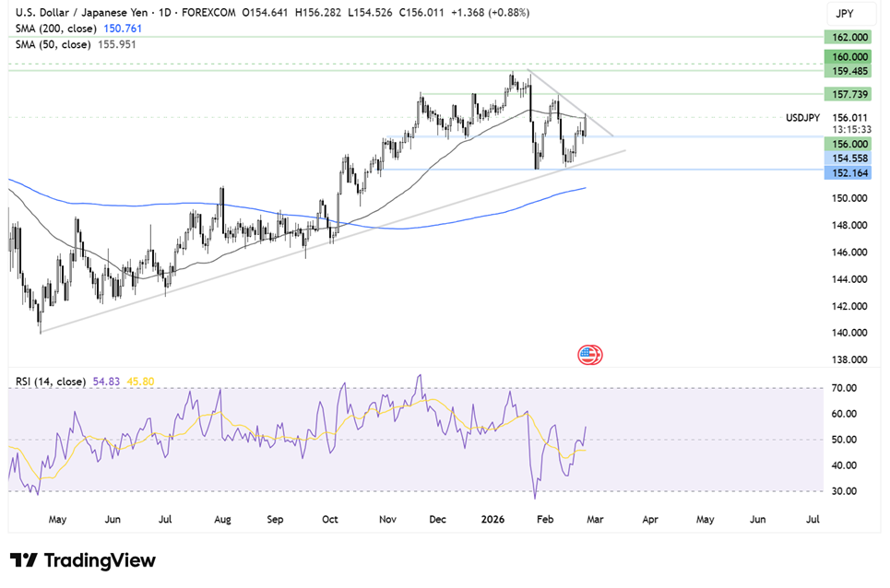
Task: Click the RSI moving average value 45.80
Action: coord(140,382)
